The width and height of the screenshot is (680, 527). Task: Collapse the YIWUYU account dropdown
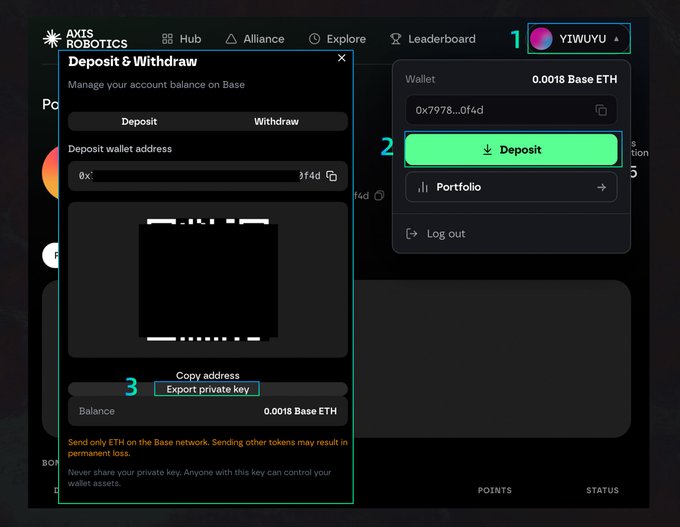pos(579,39)
